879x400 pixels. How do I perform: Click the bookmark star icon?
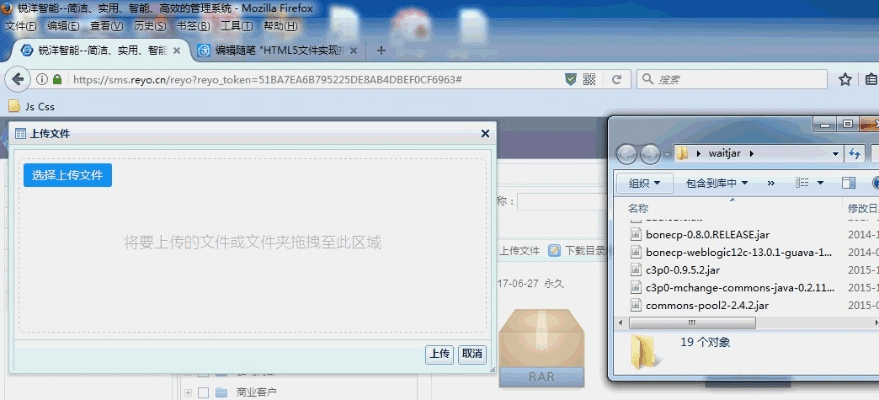(845, 80)
